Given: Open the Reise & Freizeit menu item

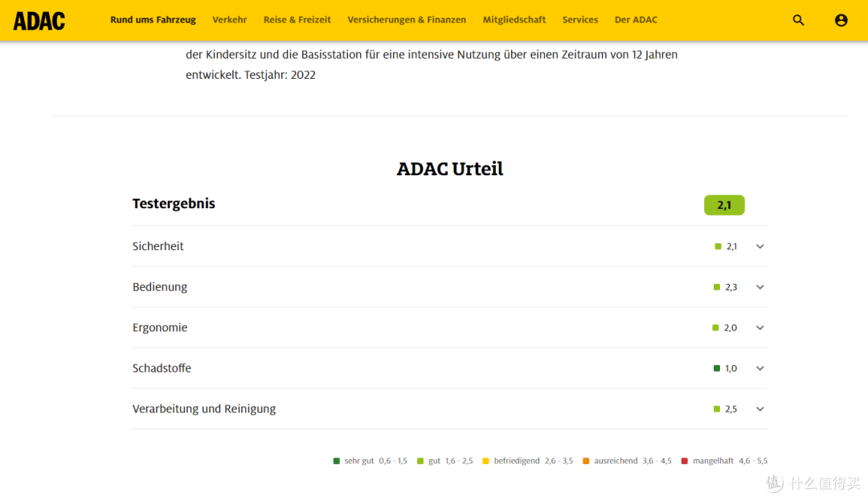Looking at the screenshot, I should click(297, 19).
